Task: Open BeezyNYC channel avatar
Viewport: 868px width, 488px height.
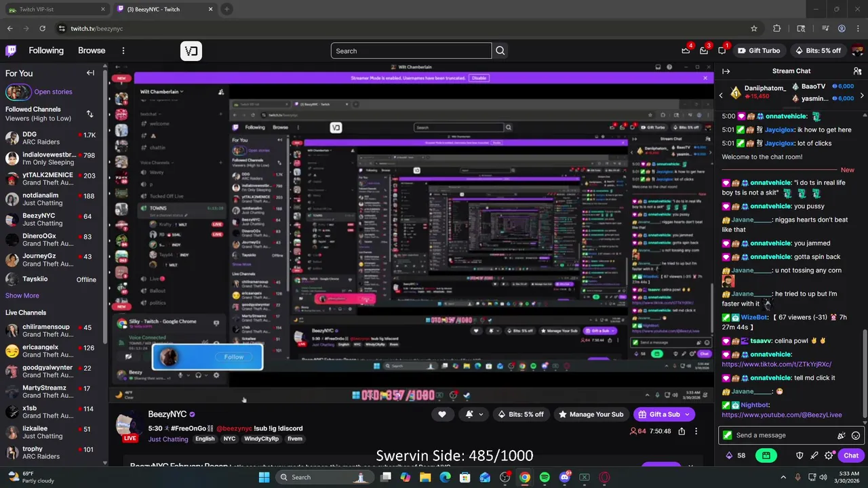Action: (127, 424)
